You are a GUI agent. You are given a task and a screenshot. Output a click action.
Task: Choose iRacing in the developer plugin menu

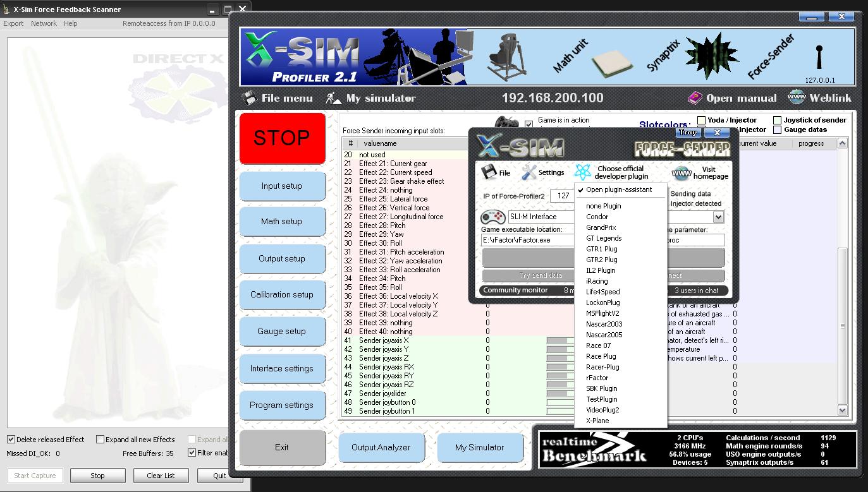596,281
